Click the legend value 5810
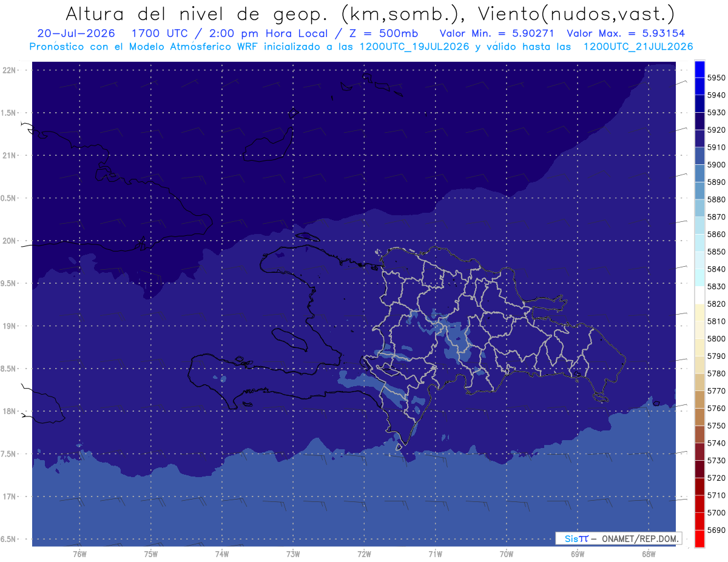This screenshot has width=728, height=562. pyautogui.click(x=716, y=321)
